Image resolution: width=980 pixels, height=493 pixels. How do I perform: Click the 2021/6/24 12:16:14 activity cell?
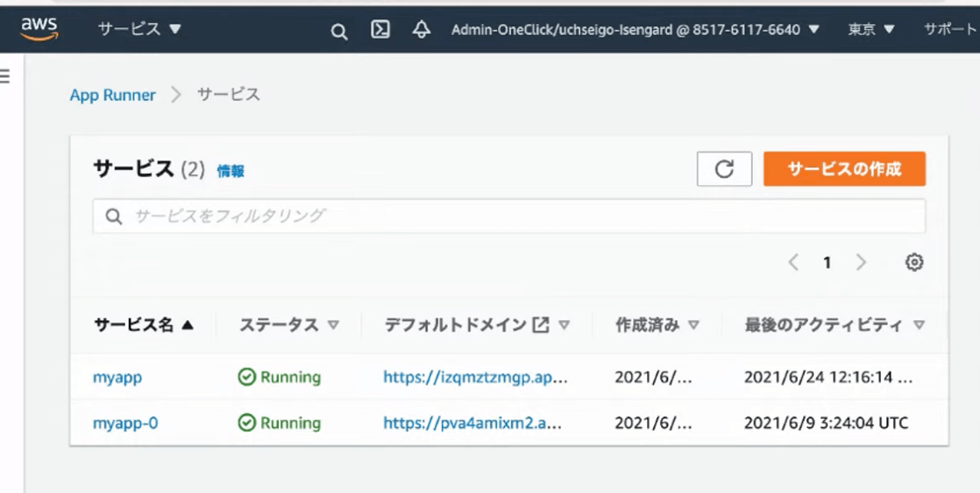coord(828,376)
